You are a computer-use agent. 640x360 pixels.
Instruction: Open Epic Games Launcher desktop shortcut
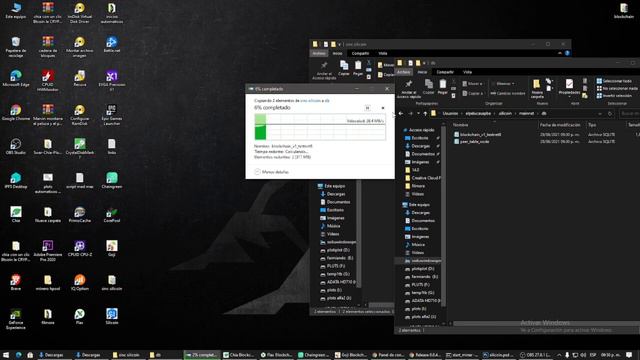coord(111,115)
